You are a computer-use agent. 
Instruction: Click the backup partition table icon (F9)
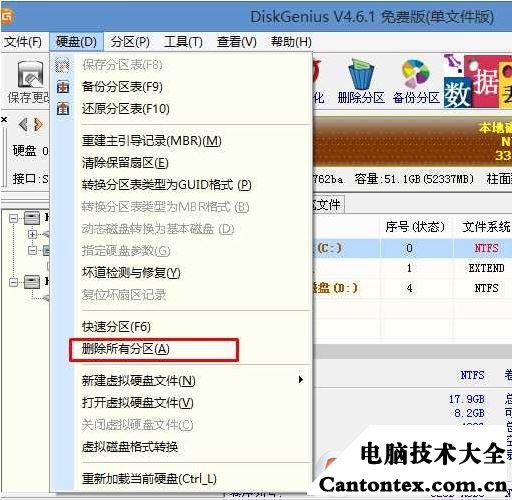63,87
